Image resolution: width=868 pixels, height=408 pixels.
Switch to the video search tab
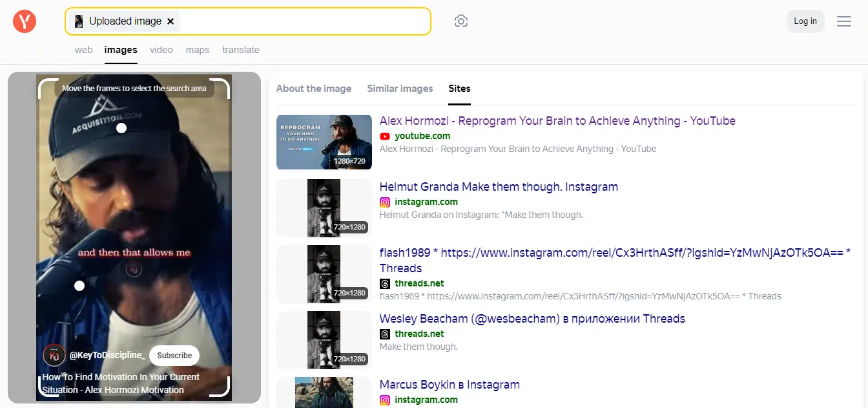161,50
